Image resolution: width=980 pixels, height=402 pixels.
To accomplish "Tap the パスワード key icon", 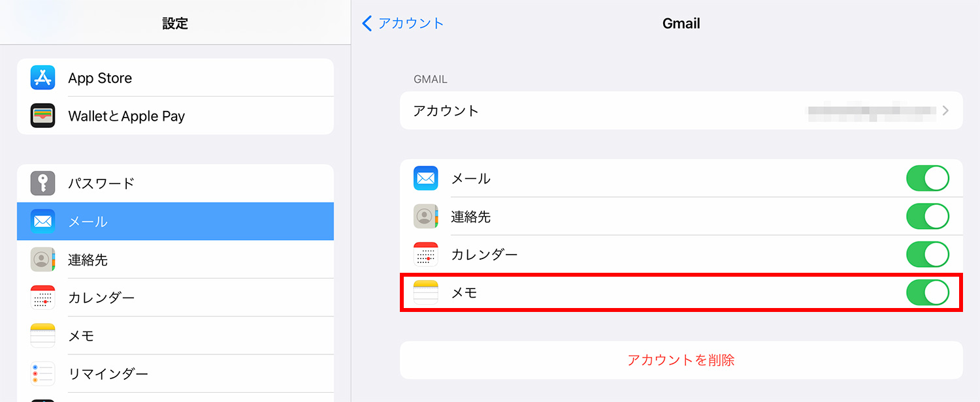I will pos(42,183).
